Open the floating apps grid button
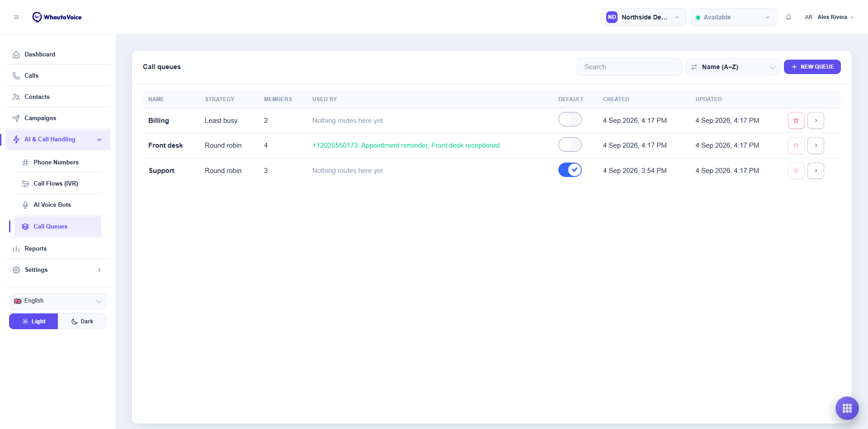 (847, 408)
